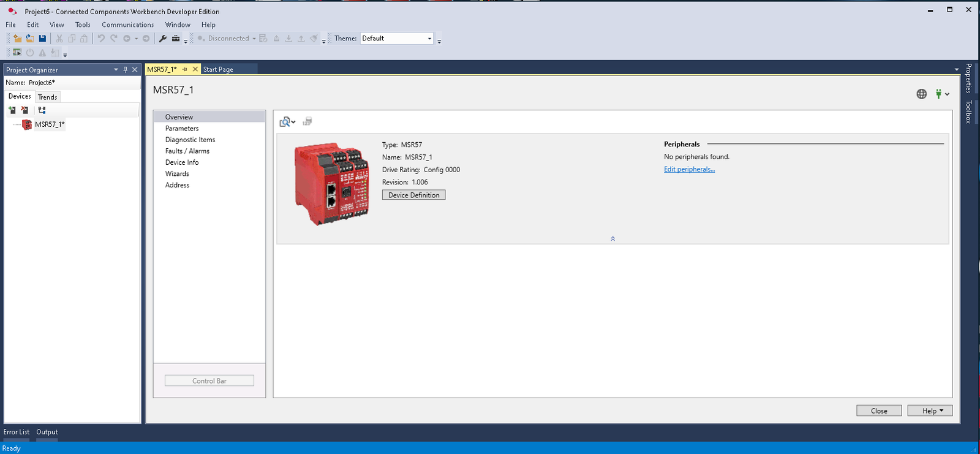Click the Navigate Backward circle icon
The width and height of the screenshot is (980, 454).
point(127,38)
